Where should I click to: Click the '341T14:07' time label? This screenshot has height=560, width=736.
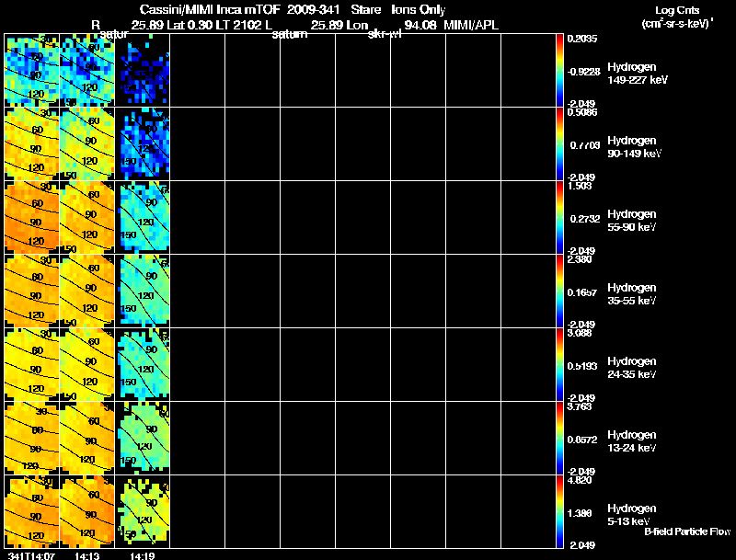31,555
